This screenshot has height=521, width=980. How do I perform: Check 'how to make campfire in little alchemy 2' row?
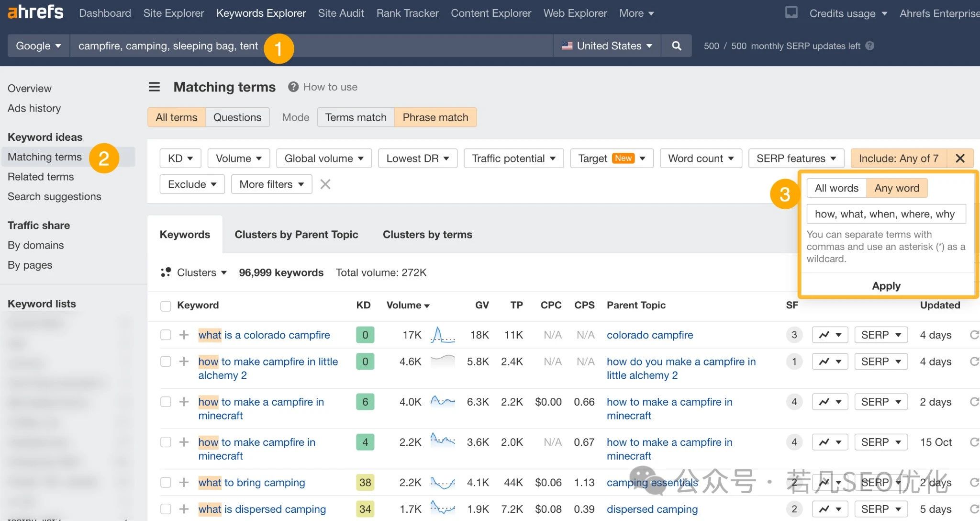(x=166, y=362)
